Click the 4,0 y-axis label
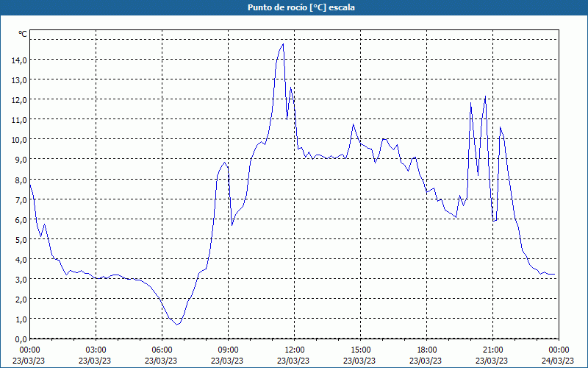 point(21,259)
